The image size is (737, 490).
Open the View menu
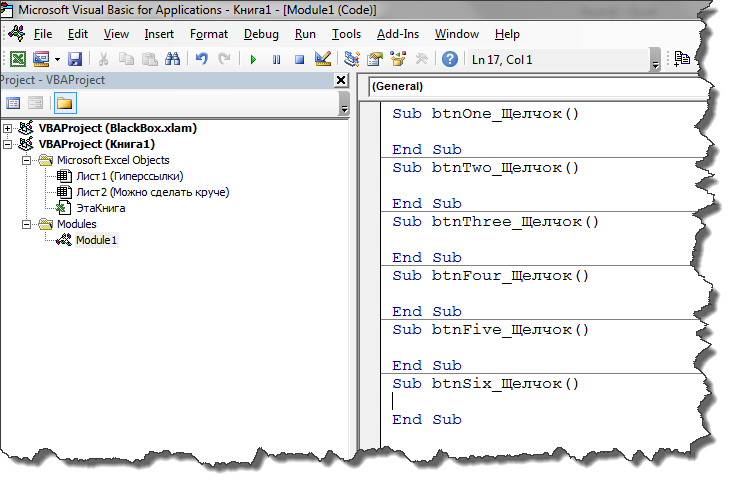click(x=116, y=34)
